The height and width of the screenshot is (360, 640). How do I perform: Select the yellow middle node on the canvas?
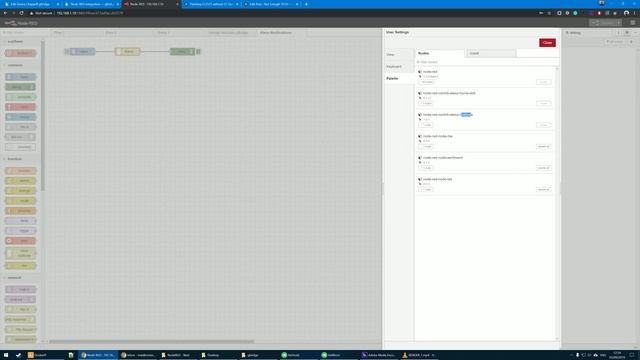pyautogui.click(x=127, y=51)
